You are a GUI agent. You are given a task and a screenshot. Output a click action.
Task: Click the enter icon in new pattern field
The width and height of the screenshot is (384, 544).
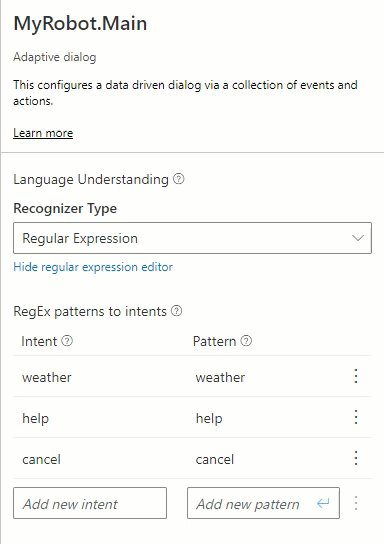(323, 503)
